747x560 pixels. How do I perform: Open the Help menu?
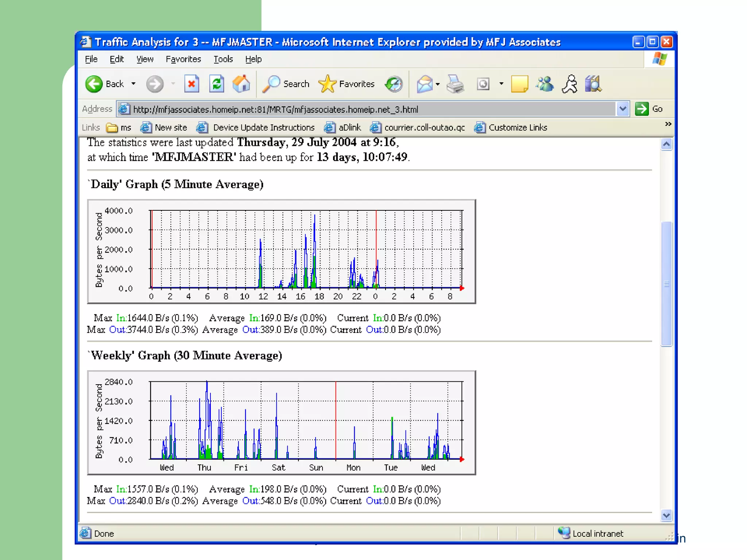(253, 59)
